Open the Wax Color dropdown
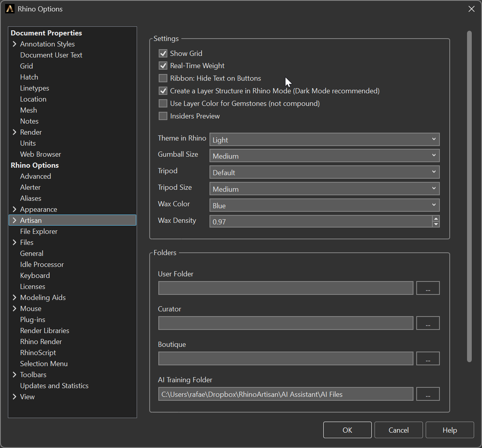Viewport: 482px width, 448px height. click(324, 205)
